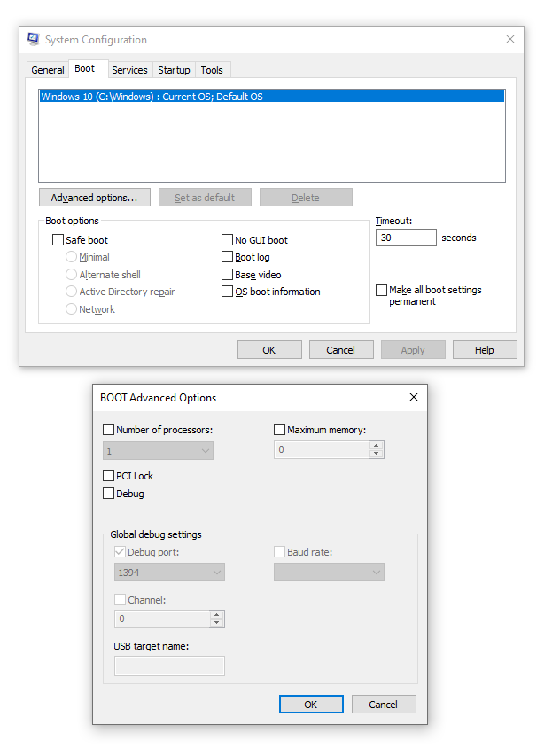
Task: Click the System Configuration title bar icon
Action: [34, 40]
